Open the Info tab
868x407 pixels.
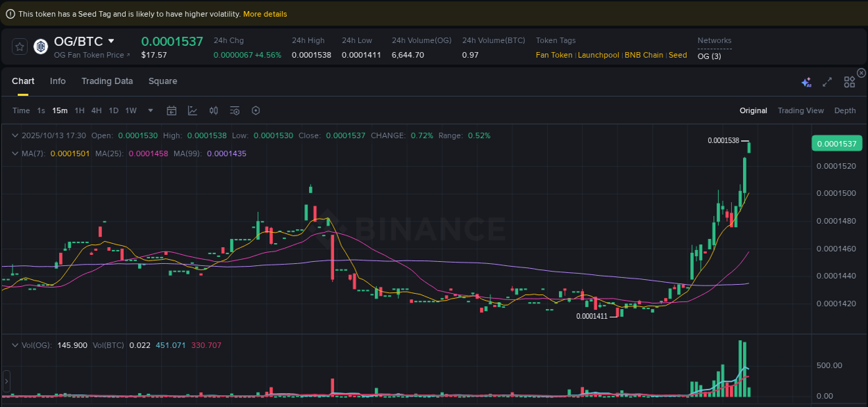tap(58, 81)
